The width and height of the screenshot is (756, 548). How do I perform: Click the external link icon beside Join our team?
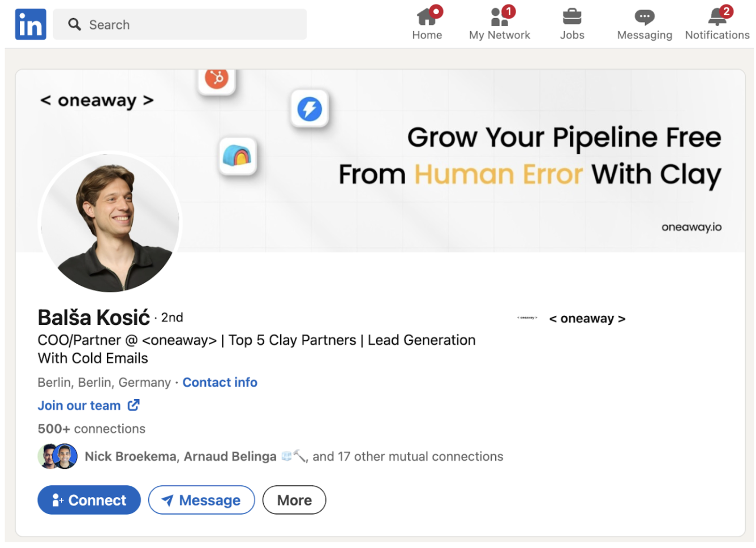pyautogui.click(x=134, y=405)
